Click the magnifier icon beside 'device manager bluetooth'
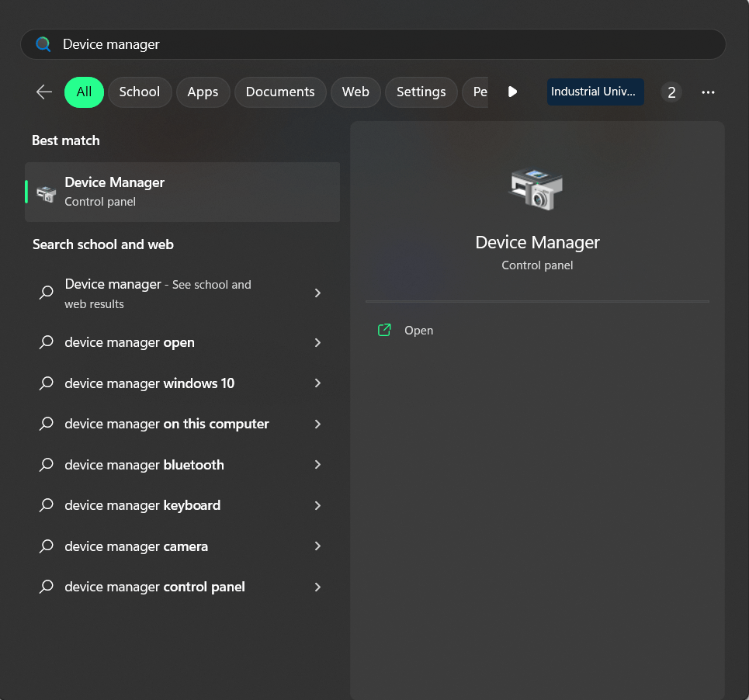This screenshot has height=700, width=749. [x=47, y=465]
